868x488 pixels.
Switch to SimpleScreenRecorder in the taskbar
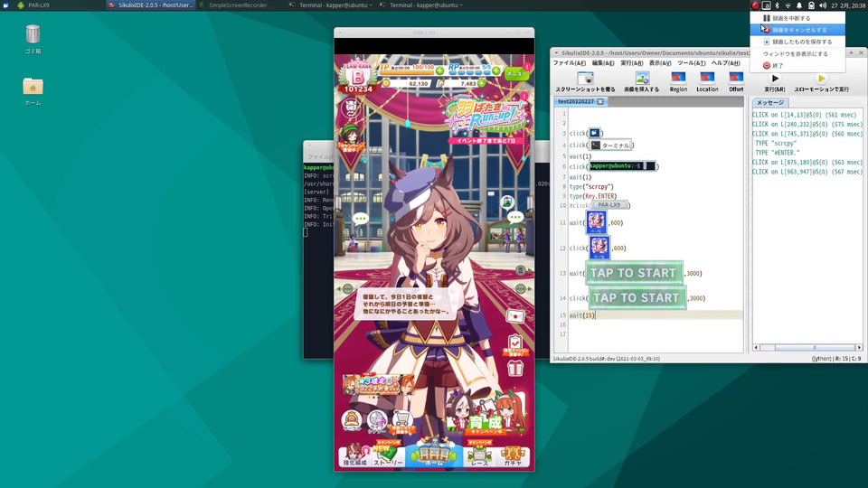click(x=238, y=5)
